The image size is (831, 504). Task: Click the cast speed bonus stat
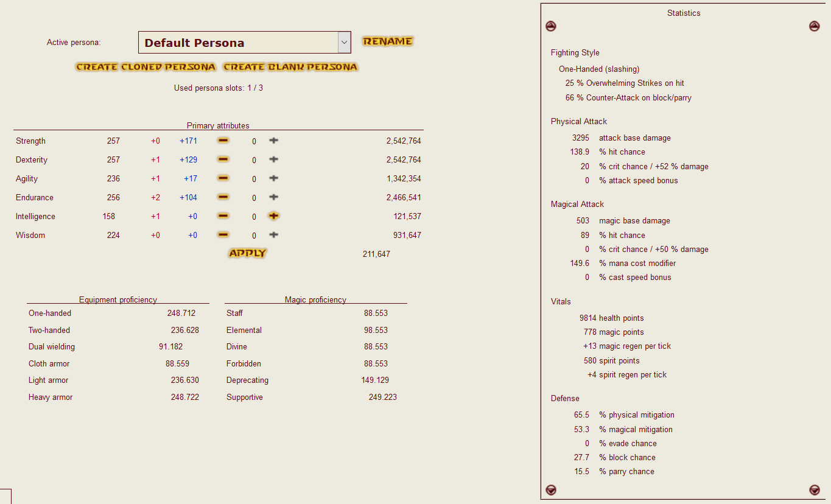[x=628, y=278]
